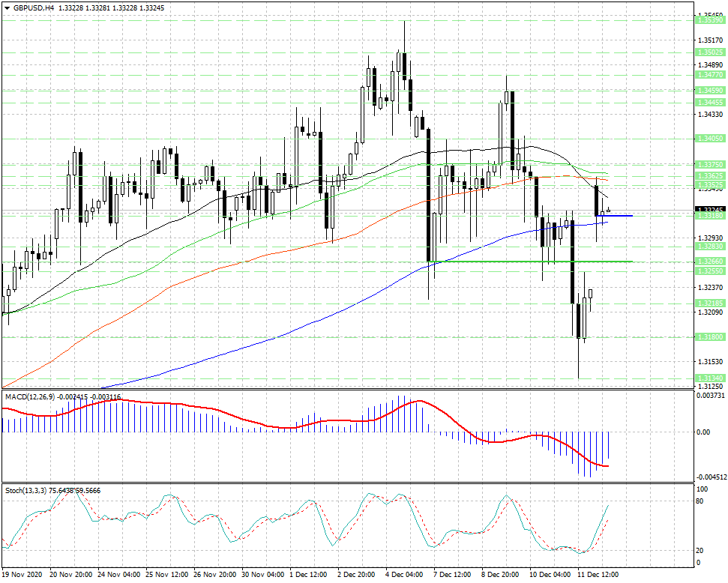Click the 1.34455 level price tag
The width and height of the screenshot is (728, 583).
(710, 103)
